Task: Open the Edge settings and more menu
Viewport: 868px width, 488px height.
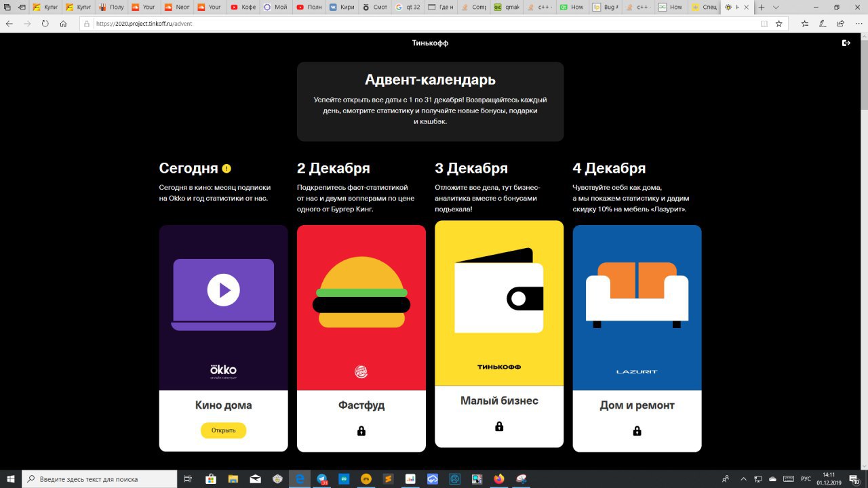Action: 858,23
